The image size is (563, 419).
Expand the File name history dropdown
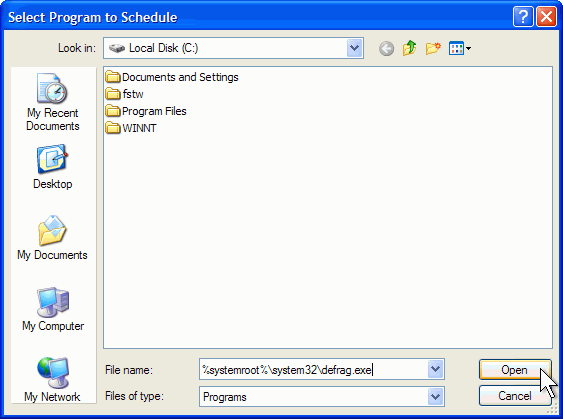coord(435,369)
